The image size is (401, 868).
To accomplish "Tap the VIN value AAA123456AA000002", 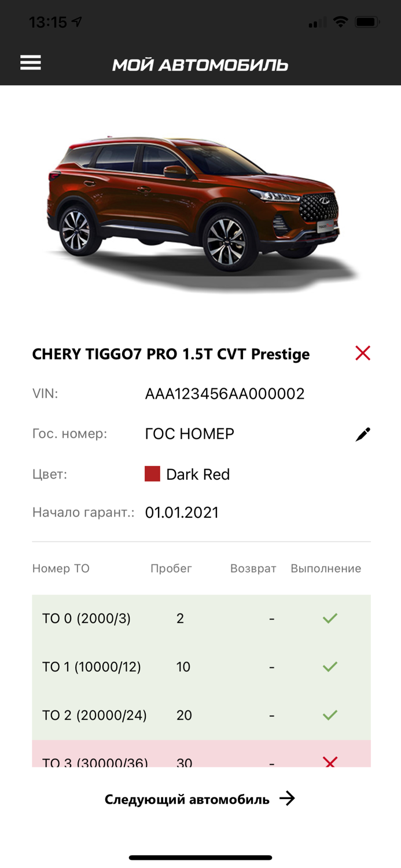I will 225,393.
